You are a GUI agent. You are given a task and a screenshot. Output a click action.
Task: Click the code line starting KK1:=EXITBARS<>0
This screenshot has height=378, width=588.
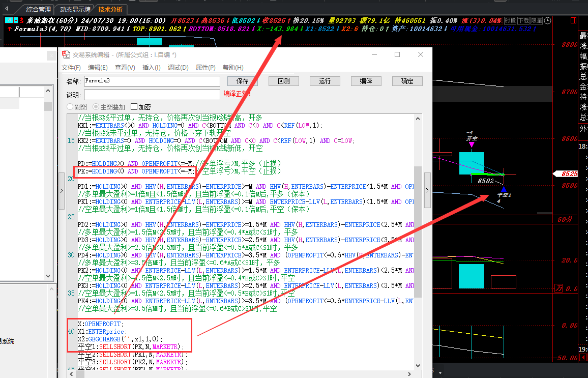tap(200, 126)
